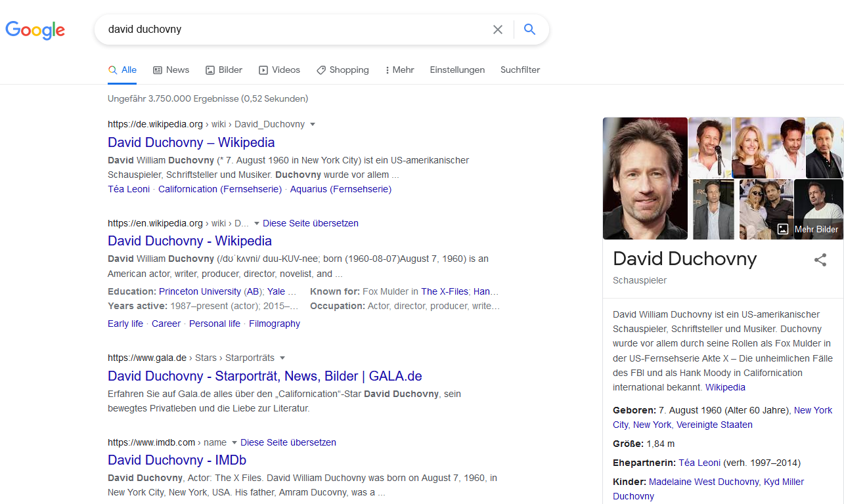
Task: Open the Mehr Bilder image gallery
Action: click(809, 229)
